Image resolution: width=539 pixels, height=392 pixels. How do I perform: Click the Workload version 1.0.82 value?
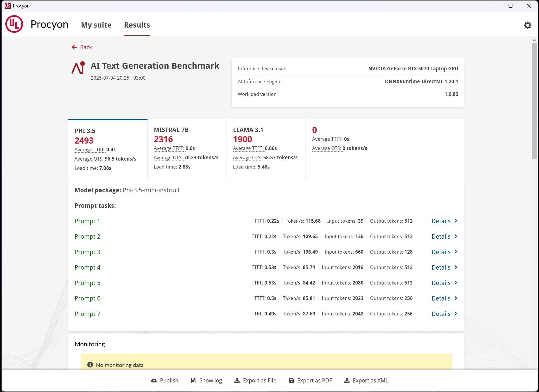[x=451, y=94]
